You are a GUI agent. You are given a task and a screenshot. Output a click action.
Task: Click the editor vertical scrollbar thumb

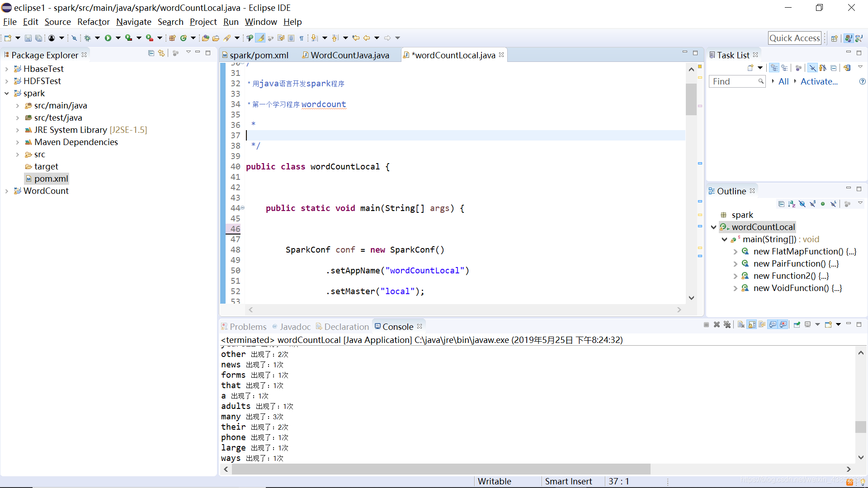coord(691,99)
